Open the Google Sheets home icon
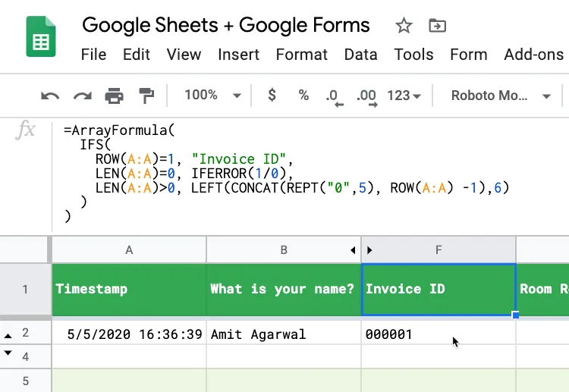Viewport: 569px width, 392px height. [41, 36]
